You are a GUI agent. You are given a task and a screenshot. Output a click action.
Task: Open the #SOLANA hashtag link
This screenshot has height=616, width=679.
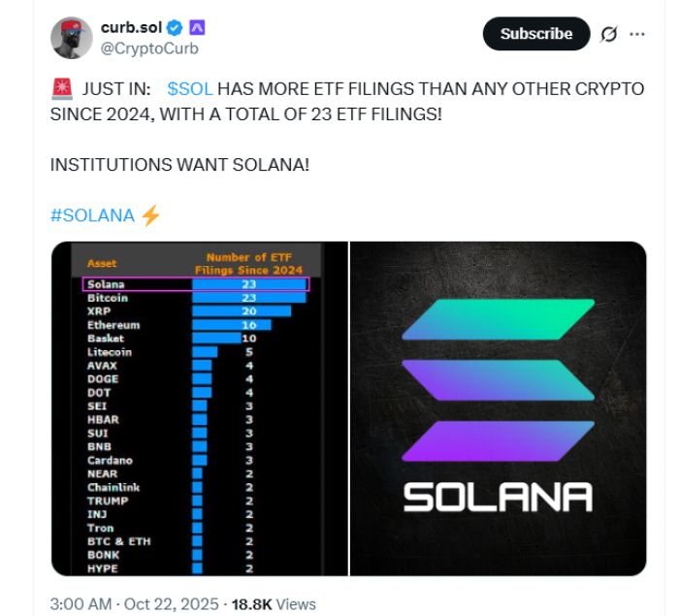pyautogui.click(x=92, y=215)
